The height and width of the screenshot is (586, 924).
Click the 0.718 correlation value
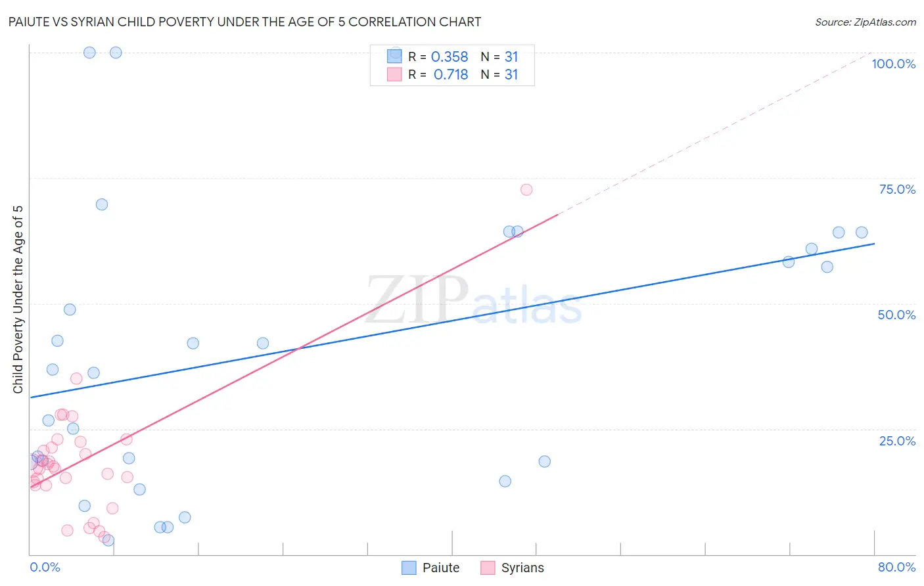[451, 74]
